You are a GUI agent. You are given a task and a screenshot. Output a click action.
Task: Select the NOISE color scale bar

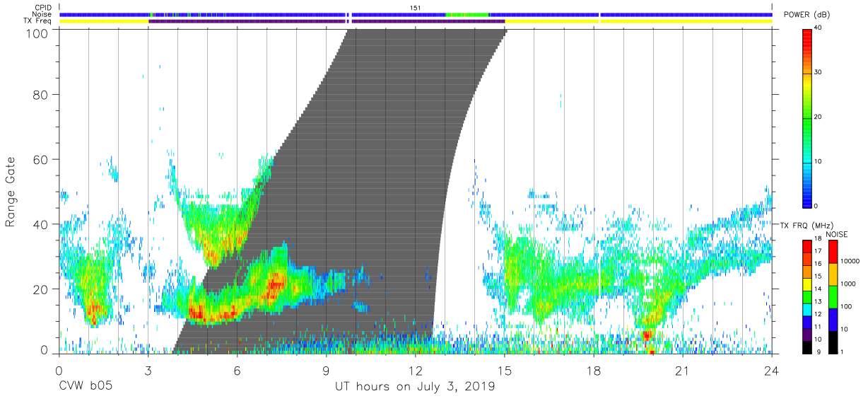(832, 296)
